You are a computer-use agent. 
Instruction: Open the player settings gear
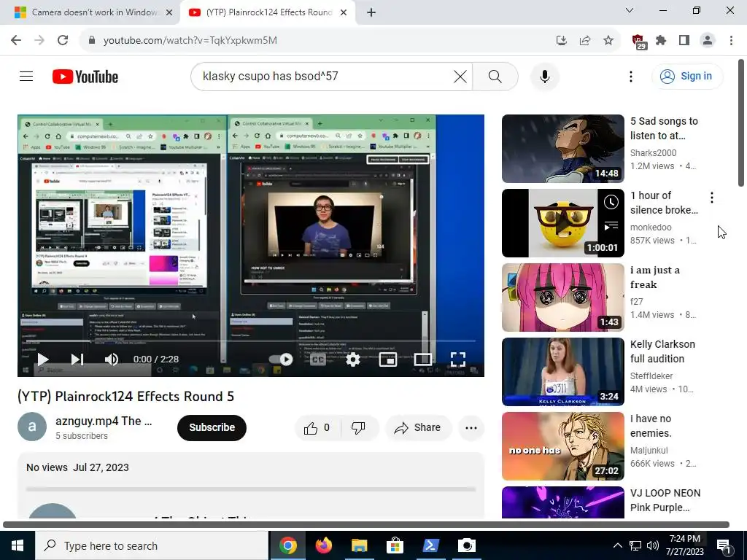click(x=352, y=359)
